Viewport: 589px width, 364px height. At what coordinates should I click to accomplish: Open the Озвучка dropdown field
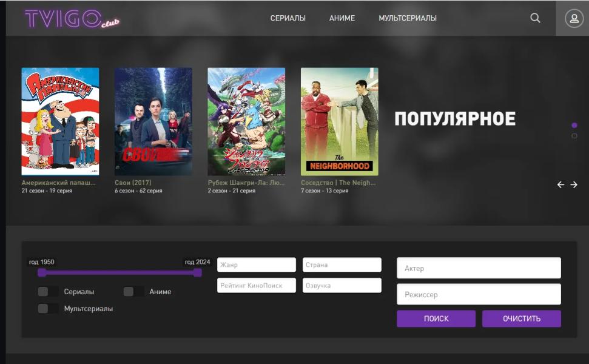point(342,286)
